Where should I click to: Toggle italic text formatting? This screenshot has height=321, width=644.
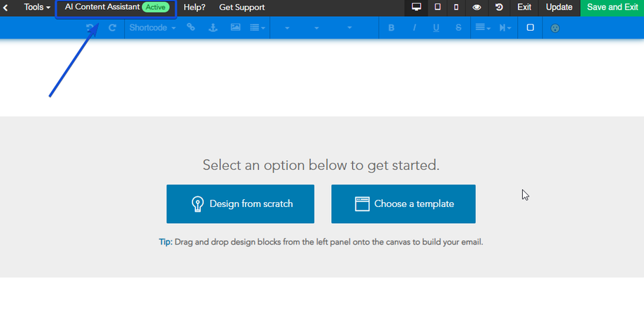click(x=414, y=28)
